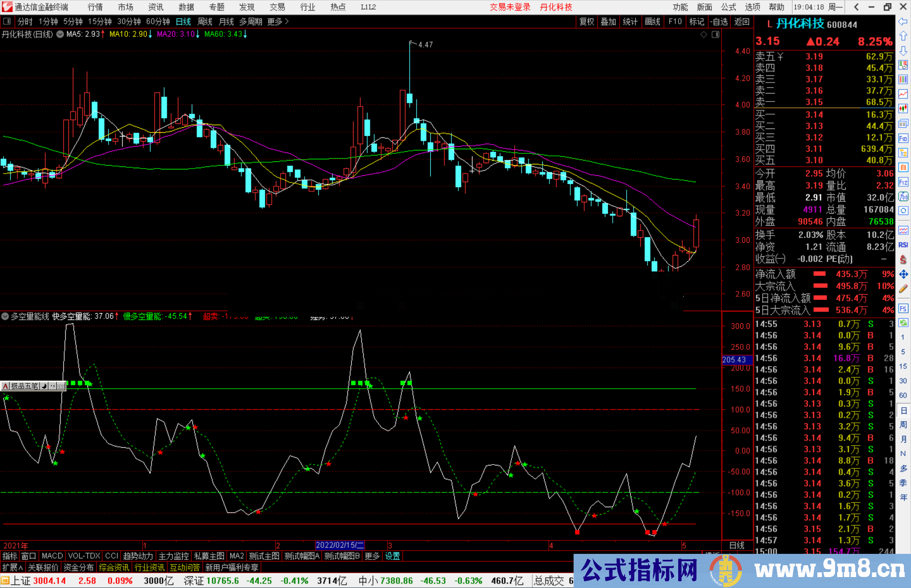Open the RSI indicator sidebar icon
Image resolution: width=911 pixels, height=588 pixels.
903,245
